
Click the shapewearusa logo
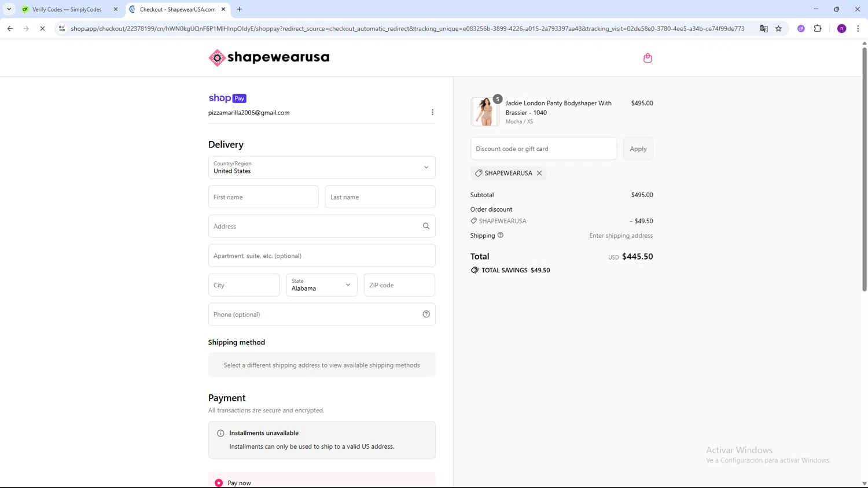[269, 57]
